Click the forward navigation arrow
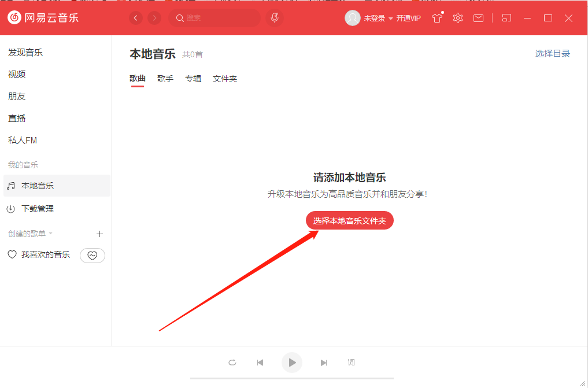Viewport: 588px width, 388px height. [154, 18]
